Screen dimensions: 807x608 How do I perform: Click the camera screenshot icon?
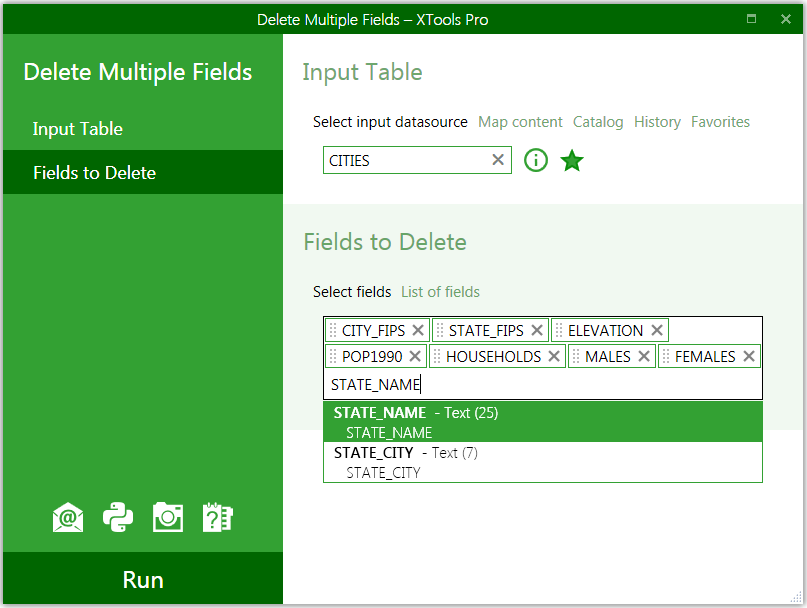[x=168, y=517]
